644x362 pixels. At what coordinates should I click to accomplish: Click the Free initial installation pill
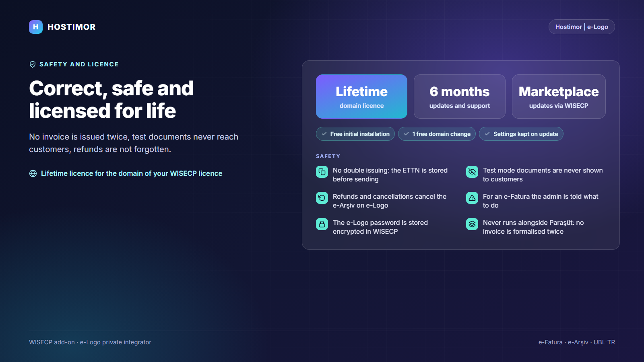(355, 134)
